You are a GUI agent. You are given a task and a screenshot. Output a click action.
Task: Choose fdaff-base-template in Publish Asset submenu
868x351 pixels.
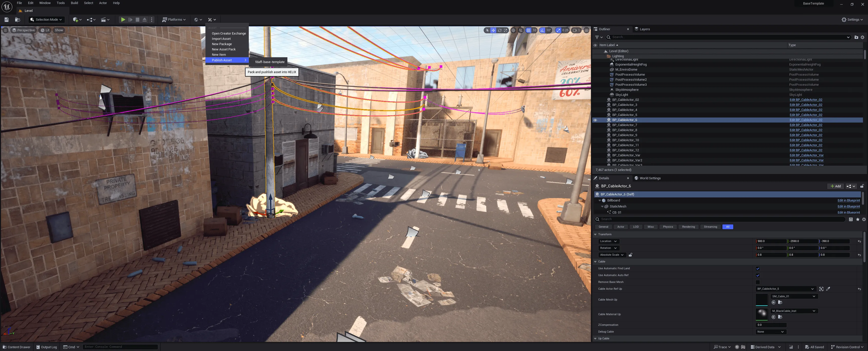pos(269,62)
